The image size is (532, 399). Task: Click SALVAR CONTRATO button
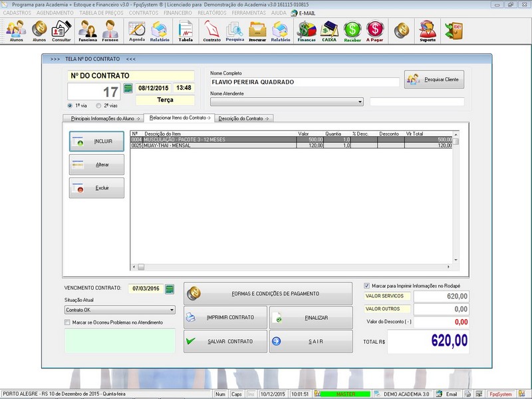[225, 341]
